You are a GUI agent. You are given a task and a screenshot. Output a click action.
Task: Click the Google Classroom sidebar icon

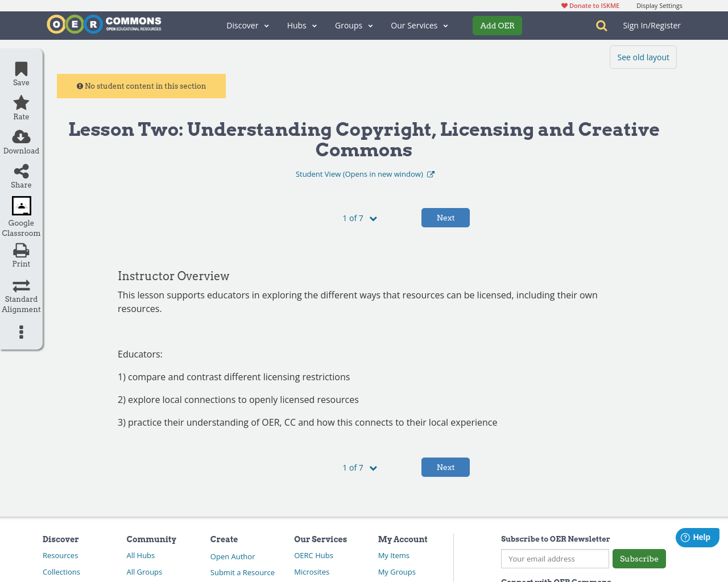pyautogui.click(x=20, y=206)
